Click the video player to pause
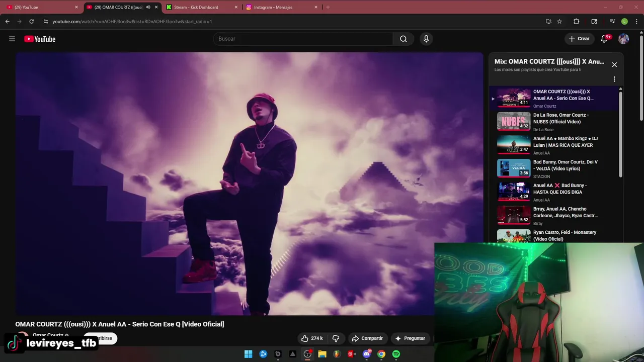This screenshot has height=362, width=644. click(x=250, y=184)
